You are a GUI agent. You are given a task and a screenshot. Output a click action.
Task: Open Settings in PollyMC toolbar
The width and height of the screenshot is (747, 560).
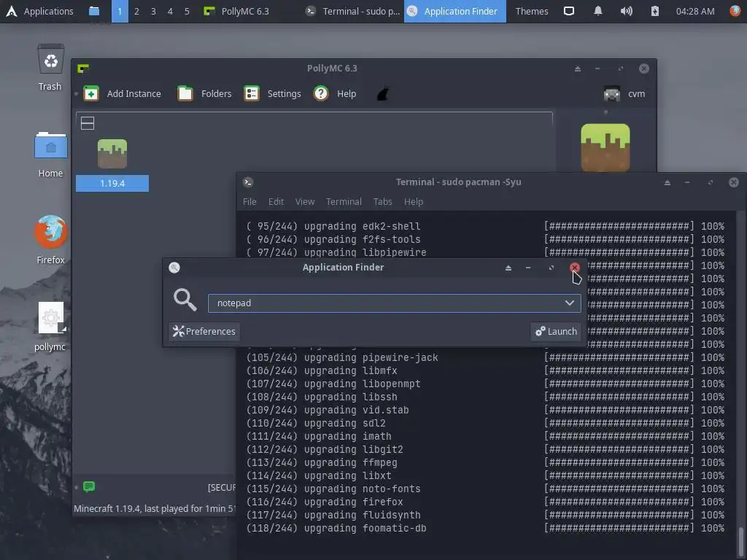(x=273, y=94)
